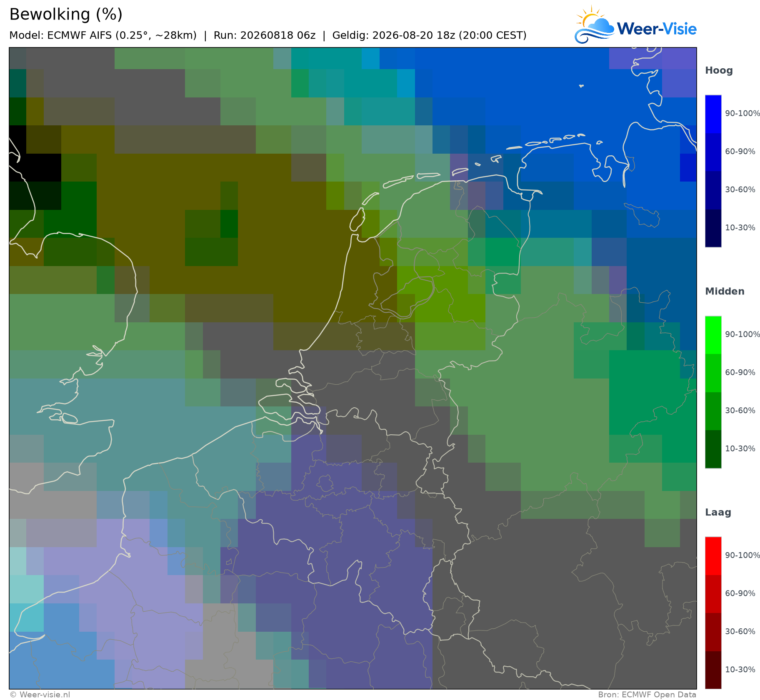The height and width of the screenshot is (700, 760).
Task: Select the Hoog 30-60% dark blue swatch
Action: (713, 190)
